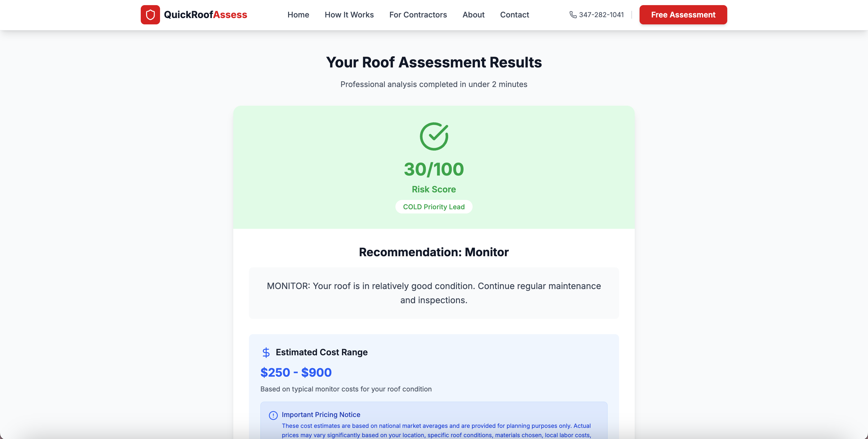
Task: Click the 30/100 risk score value
Action: [434, 169]
